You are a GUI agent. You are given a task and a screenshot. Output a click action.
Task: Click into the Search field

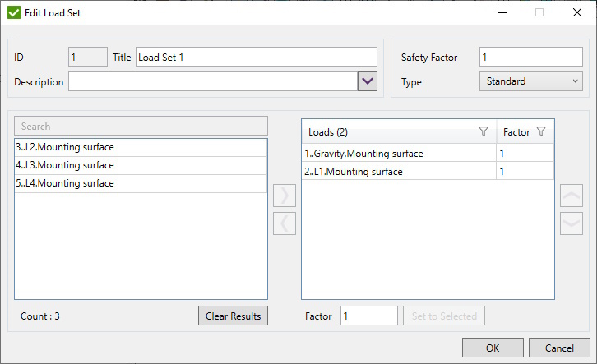(x=140, y=127)
